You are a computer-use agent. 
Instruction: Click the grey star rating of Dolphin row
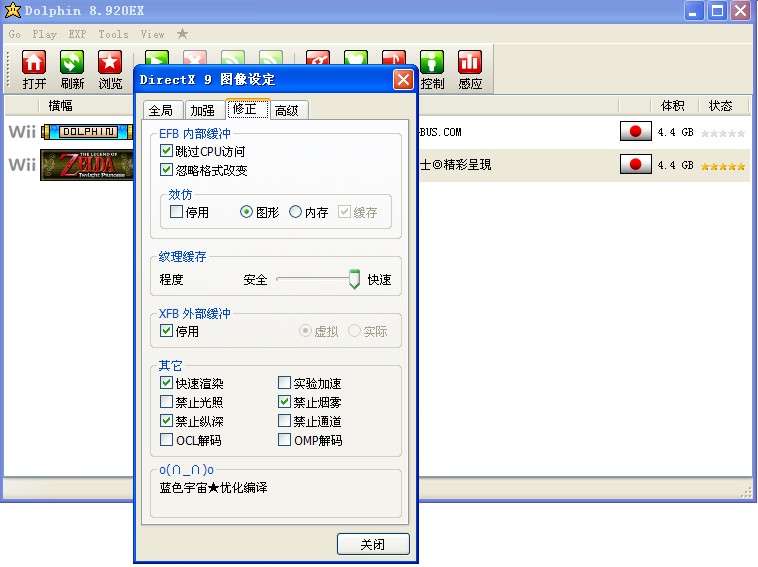coord(723,133)
